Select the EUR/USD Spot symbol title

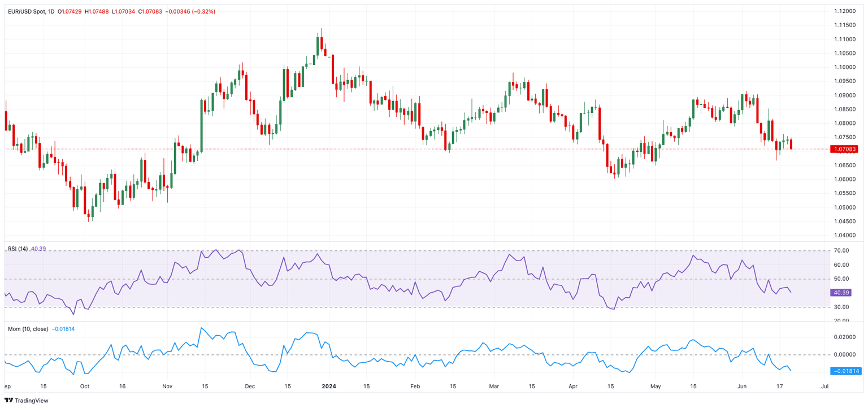[x=27, y=11]
